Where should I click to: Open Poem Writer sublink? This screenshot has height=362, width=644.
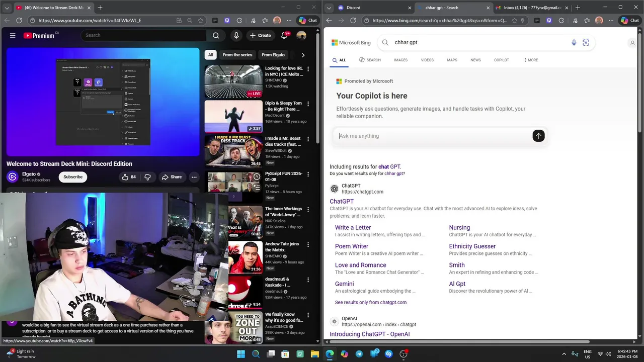[x=352, y=246]
